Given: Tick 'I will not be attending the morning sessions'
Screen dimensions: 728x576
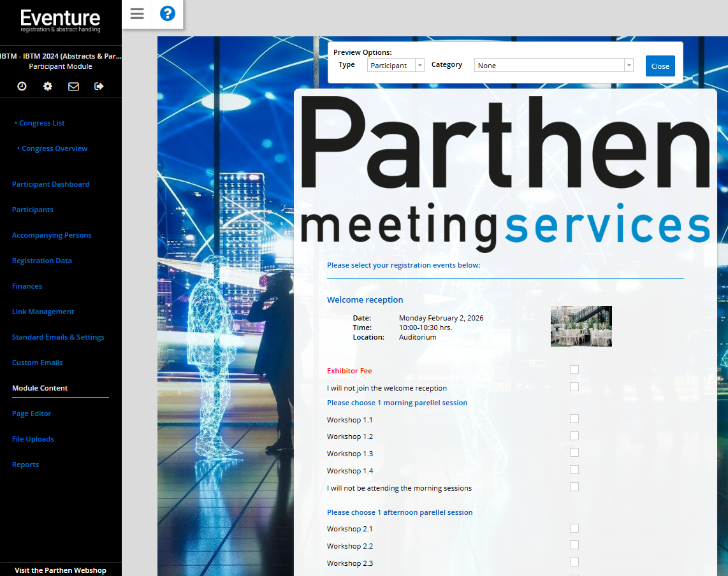Looking at the screenshot, I should (574, 487).
